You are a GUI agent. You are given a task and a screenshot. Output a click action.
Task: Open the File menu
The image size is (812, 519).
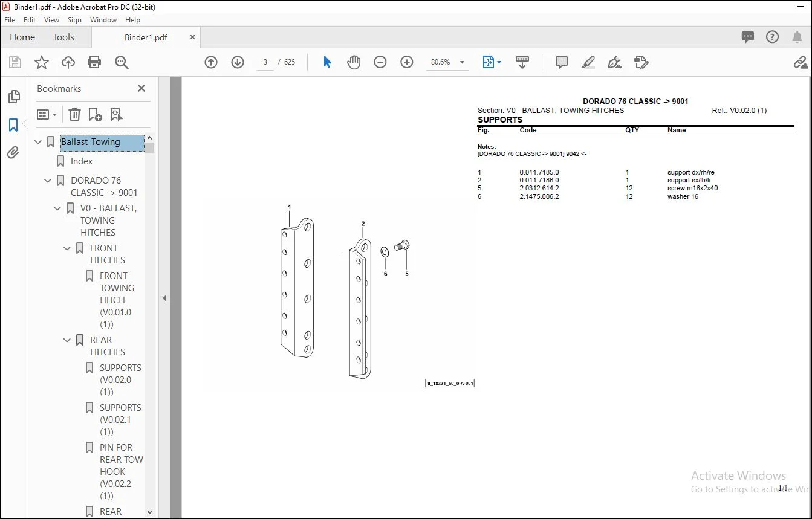(10, 20)
